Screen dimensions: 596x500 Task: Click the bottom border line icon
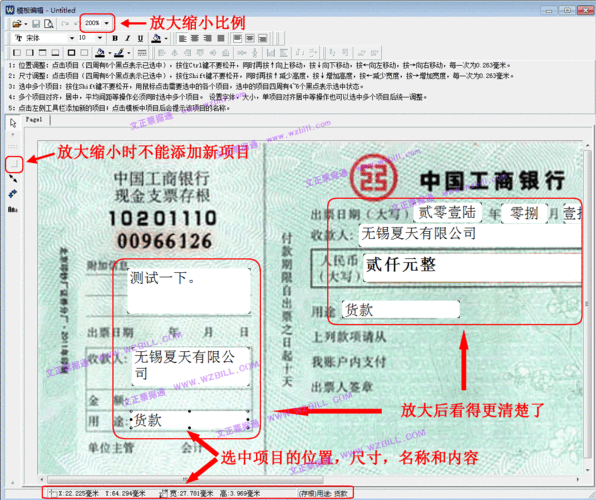point(55,52)
